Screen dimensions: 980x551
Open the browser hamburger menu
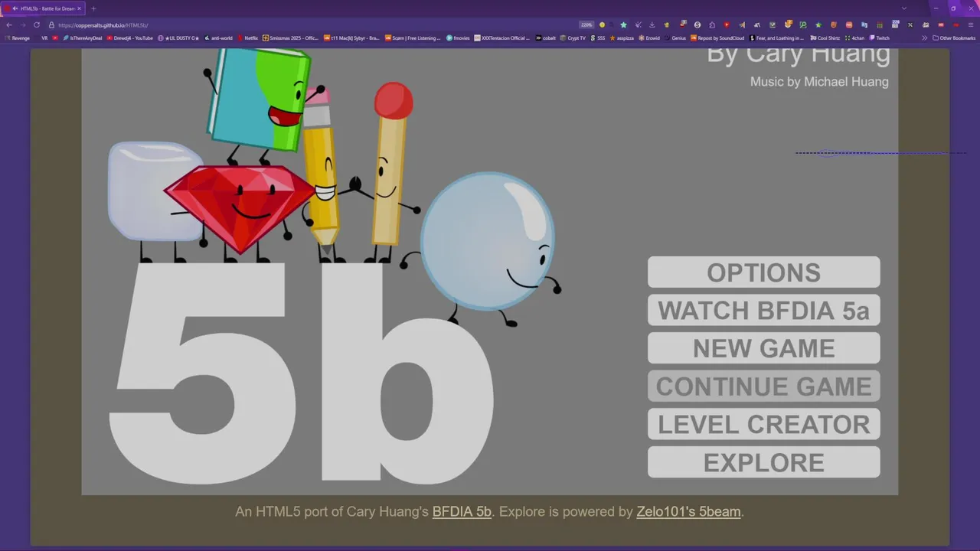point(970,24)
